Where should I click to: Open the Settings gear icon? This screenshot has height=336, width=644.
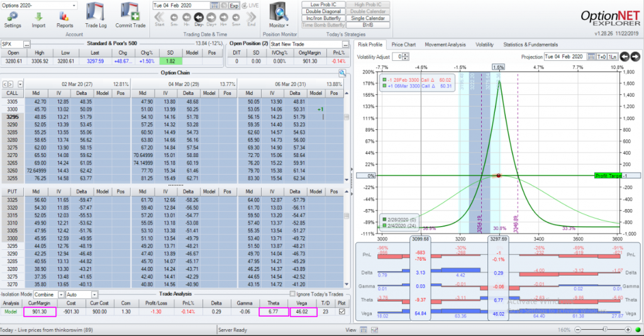tap(13, 16)
